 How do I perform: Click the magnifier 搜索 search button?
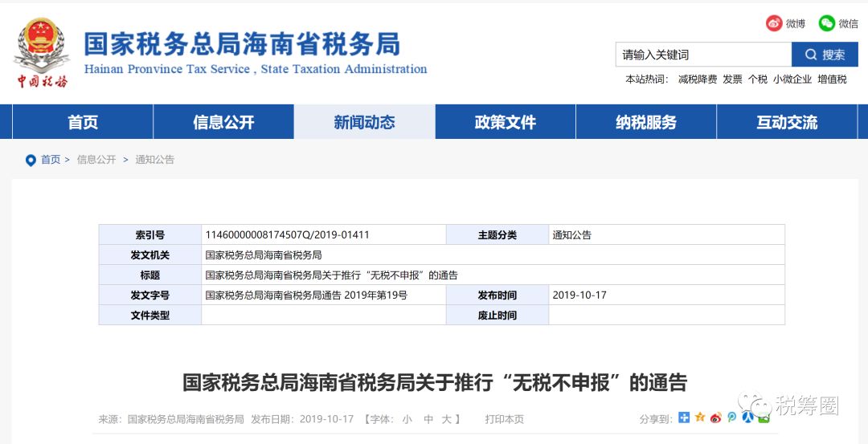825,54
